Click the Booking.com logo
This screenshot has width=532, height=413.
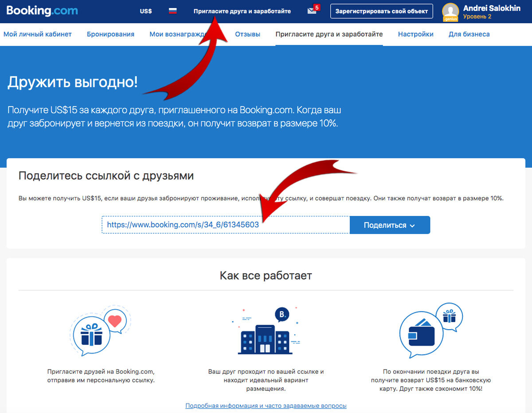point(42,10)
